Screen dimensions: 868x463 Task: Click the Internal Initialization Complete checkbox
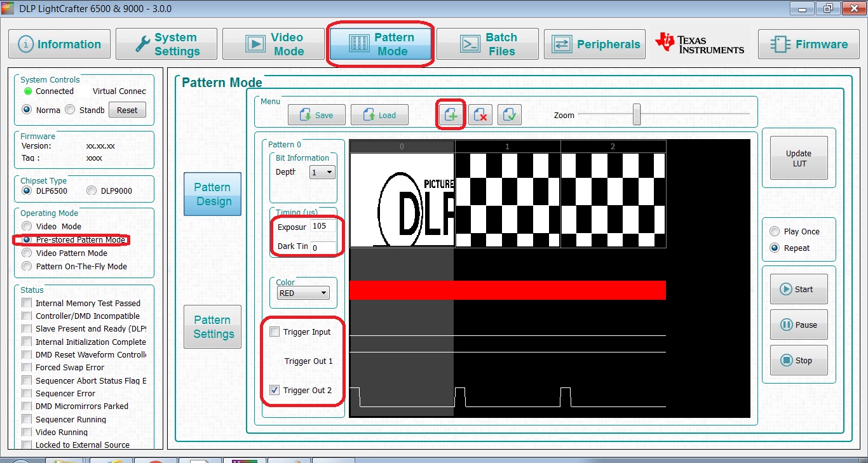[27, 342]
